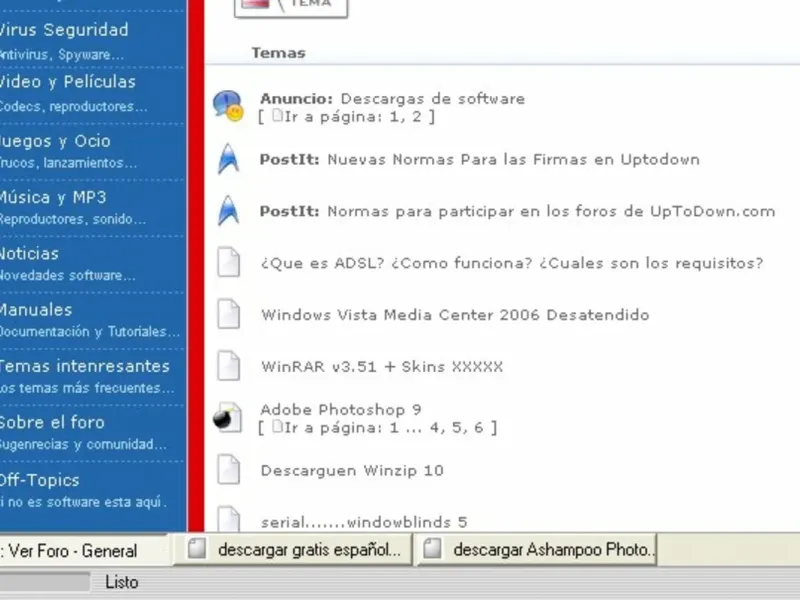Image resolution: width=800 pixels, height=600 pixels.
Task: Click 'Si no es software esta aquí.' subtitle
Action: click(x=84, y=502)
